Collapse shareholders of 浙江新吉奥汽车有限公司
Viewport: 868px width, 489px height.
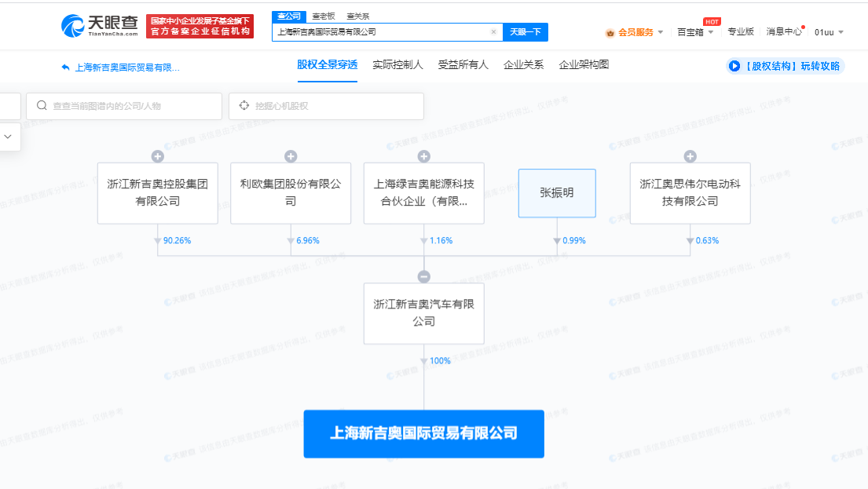point(424,276)
